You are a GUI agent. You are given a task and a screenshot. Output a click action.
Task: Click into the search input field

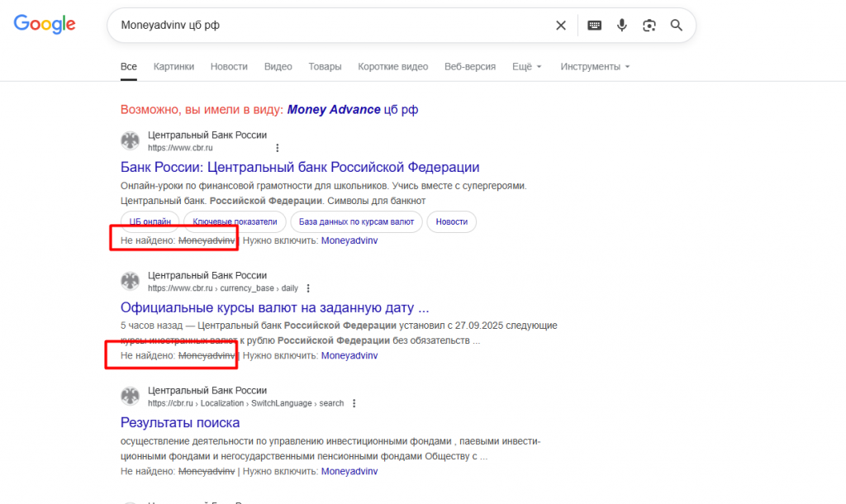coord(330,26)
